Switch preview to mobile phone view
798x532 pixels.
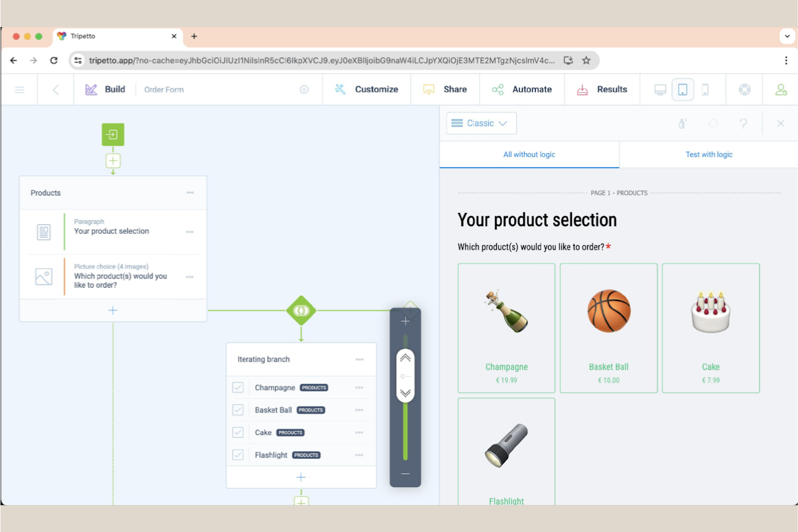tap(705, 89)
